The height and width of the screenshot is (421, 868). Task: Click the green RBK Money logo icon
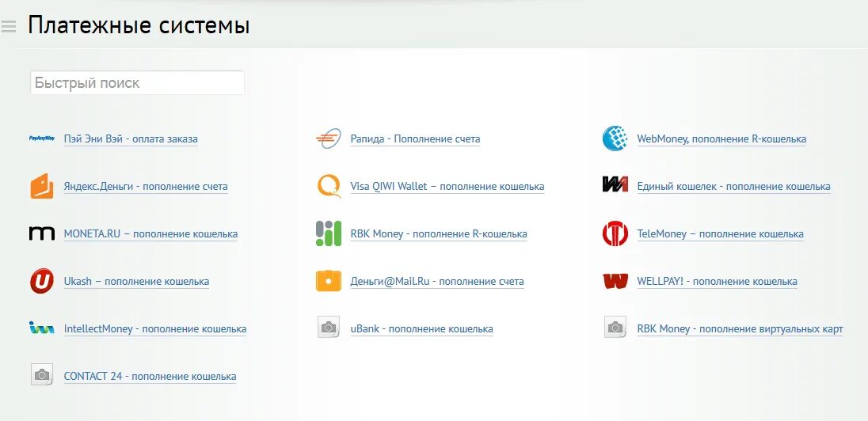click(328, 233)
